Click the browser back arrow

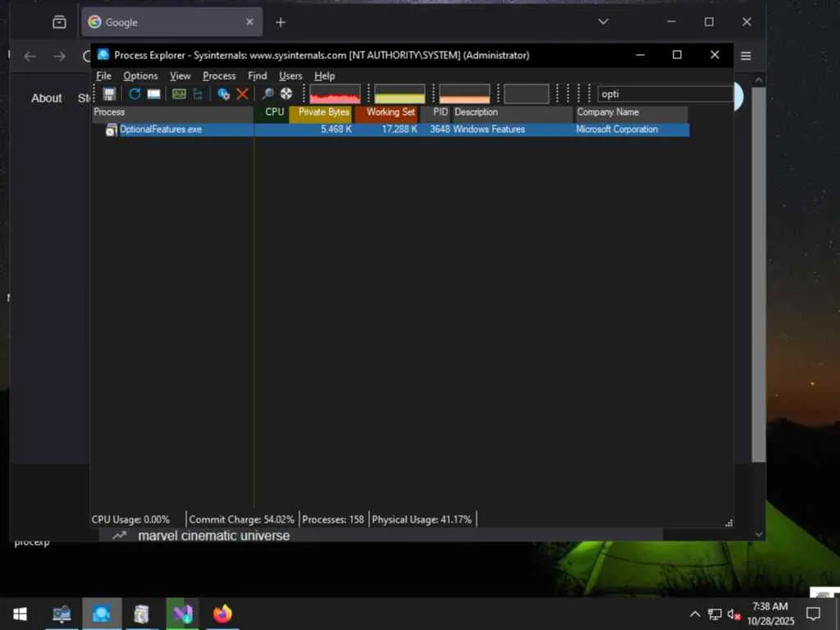coord(30,57)
